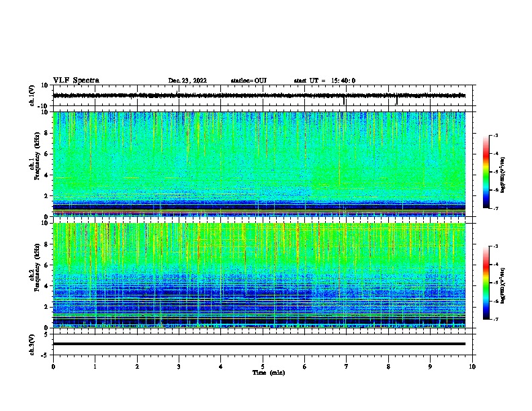
Task: Click the "-3" label on ch.2 colorbar
Action: point(495,246)
